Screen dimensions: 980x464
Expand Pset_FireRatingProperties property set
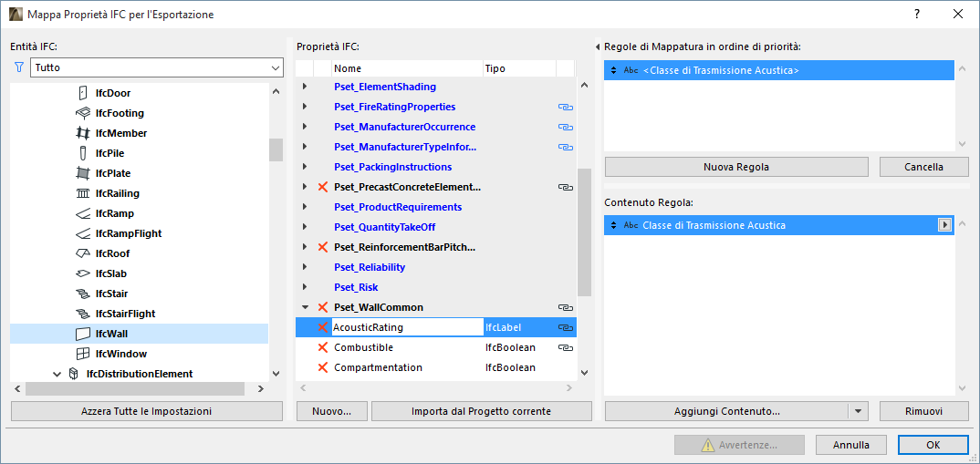[305, 107]
